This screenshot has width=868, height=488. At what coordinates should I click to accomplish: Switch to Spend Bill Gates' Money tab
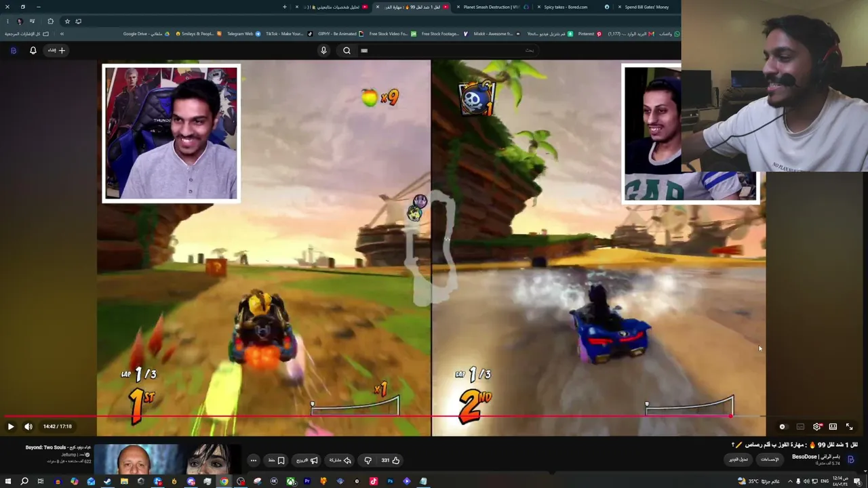pos(646,7)
